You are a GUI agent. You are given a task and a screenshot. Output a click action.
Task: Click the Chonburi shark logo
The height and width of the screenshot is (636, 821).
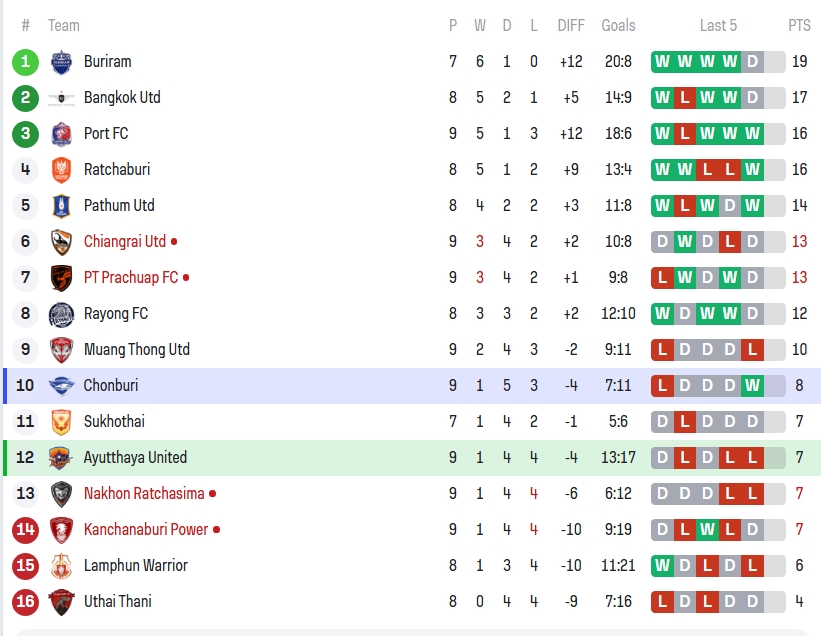tap(61, 386)
